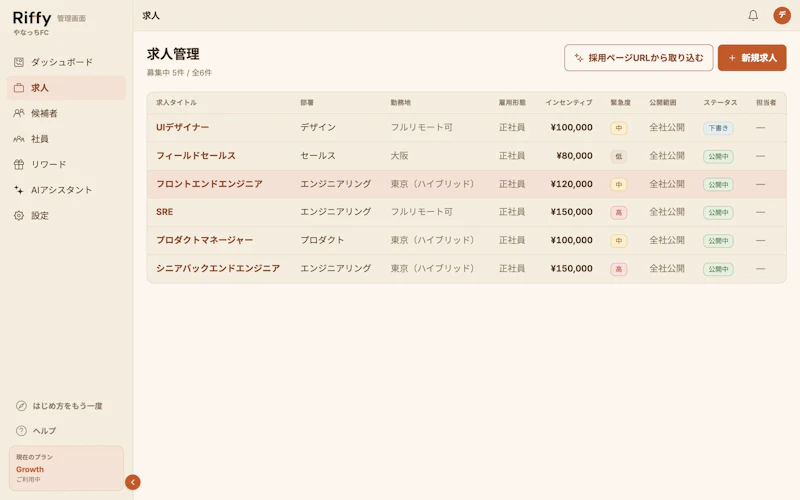Click the インセンティブ column header

click(568, 103)
